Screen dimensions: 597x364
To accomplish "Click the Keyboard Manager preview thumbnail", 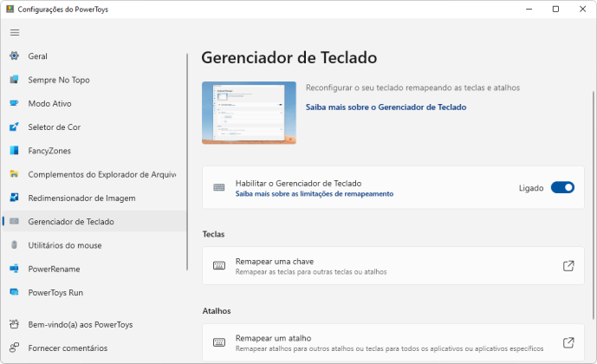I will pos(249,113).
